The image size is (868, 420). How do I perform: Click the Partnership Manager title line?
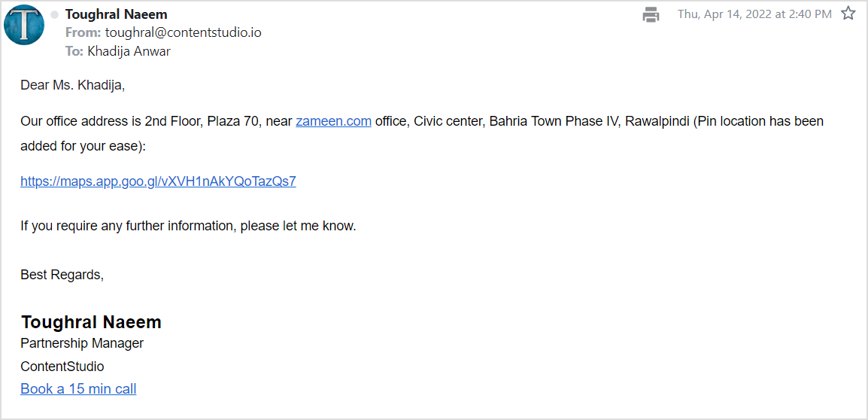[82, 343]
